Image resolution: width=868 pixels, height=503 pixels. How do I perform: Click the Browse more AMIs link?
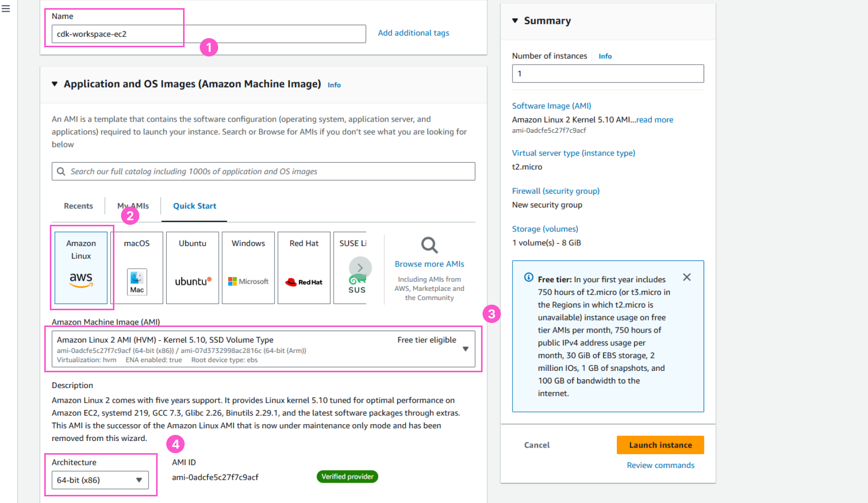coord(430,264)
